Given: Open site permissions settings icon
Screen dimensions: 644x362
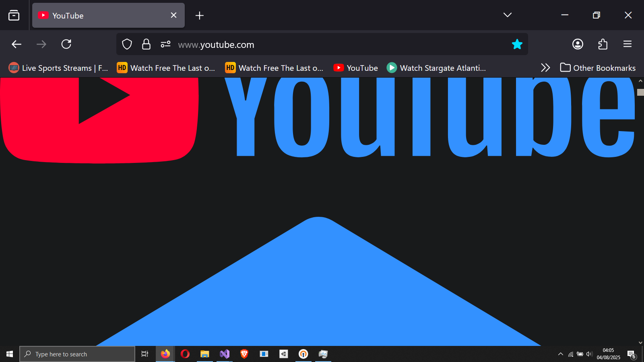Looking at the screenshot, I should click(x=166, y=44).
